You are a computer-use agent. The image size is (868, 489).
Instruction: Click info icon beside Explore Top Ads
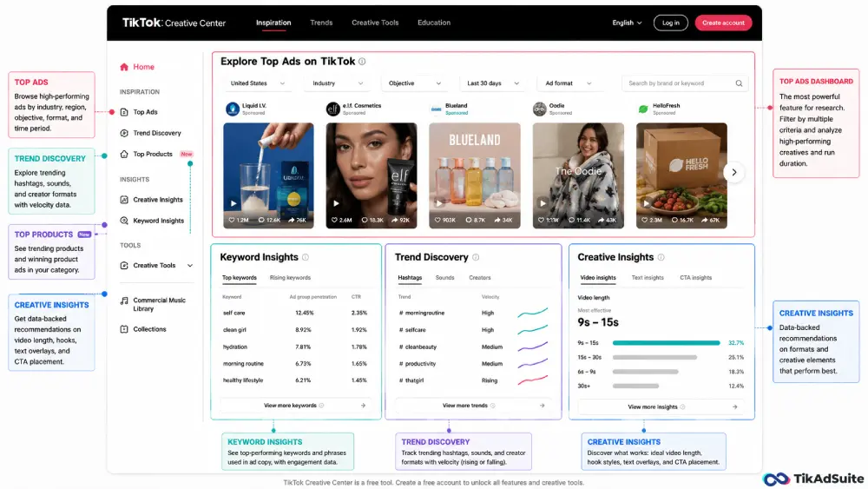[x=362, y=62]
